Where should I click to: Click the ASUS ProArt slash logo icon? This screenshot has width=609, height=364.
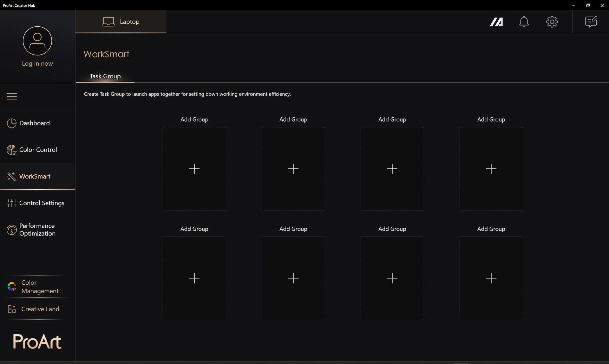point(496,22)
